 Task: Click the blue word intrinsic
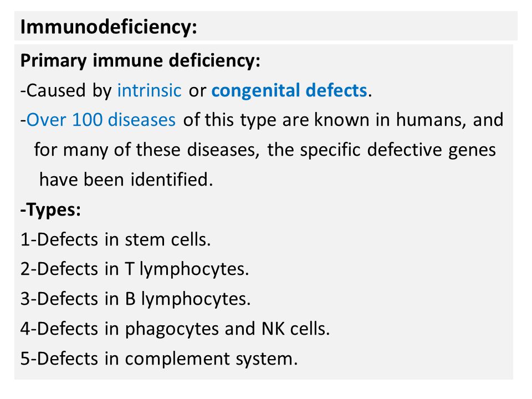[149, 90]
